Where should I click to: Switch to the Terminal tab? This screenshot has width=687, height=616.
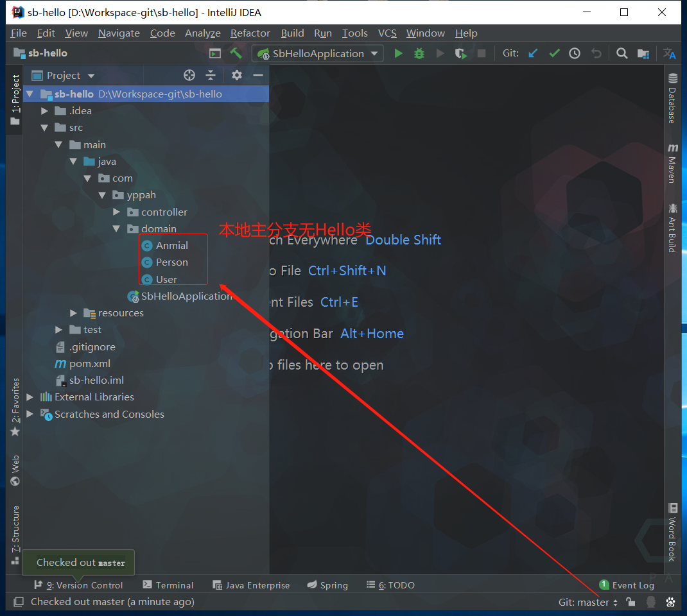point(168,585)
